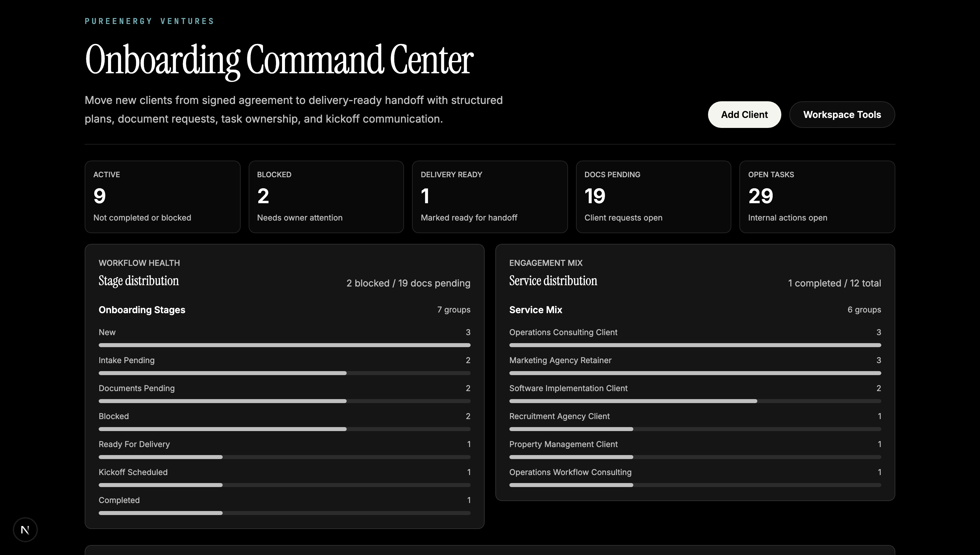Image resolution: width=980 pixels, height=555 pixels.
Task: Click 'Operations Workflow Consulting' label
Action: [570, 472]
